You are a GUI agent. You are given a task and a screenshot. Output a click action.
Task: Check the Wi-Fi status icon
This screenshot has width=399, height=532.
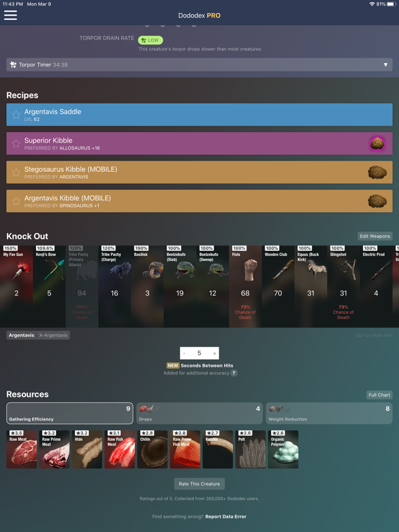click(x=372, y=4)
